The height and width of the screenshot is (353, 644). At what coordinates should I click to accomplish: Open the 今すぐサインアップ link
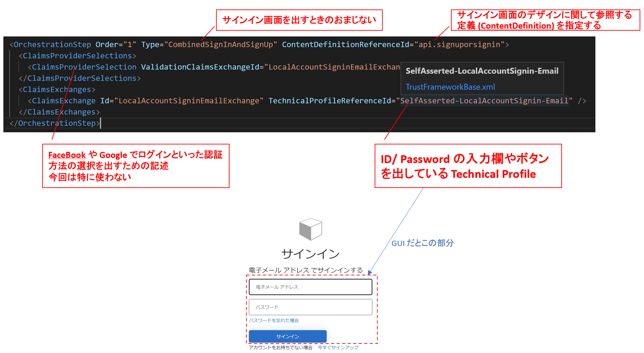pyautogui.click(x=338, y=348)
